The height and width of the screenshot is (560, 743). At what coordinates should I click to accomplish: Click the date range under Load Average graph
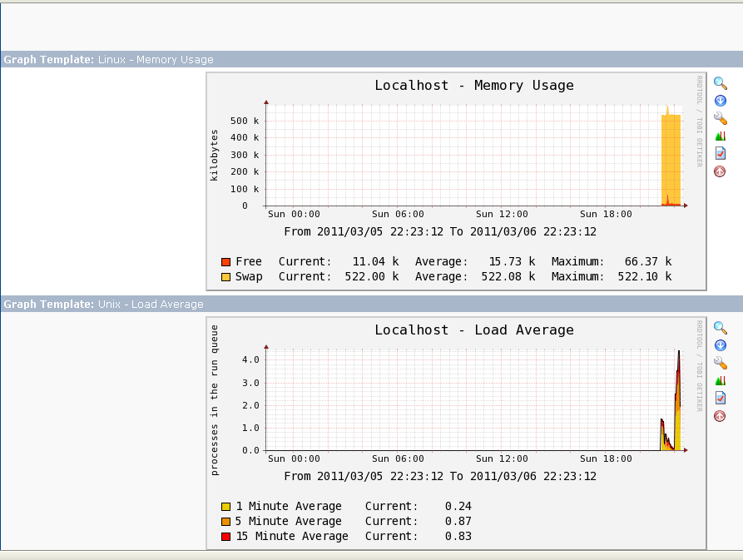pos(440,476)
